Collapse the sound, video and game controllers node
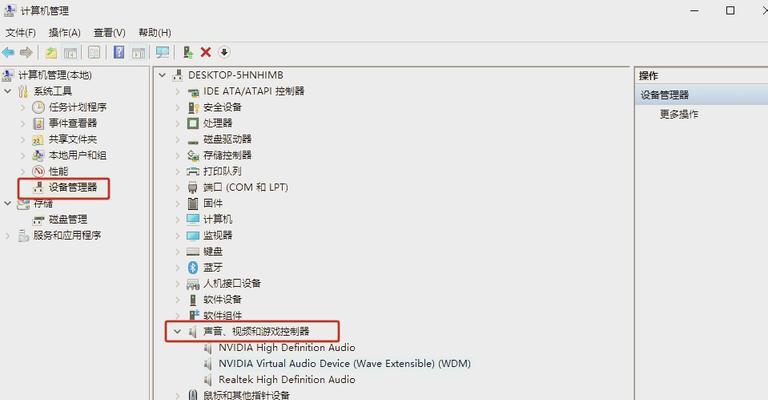Screen dimensions: 768x400 177,331
